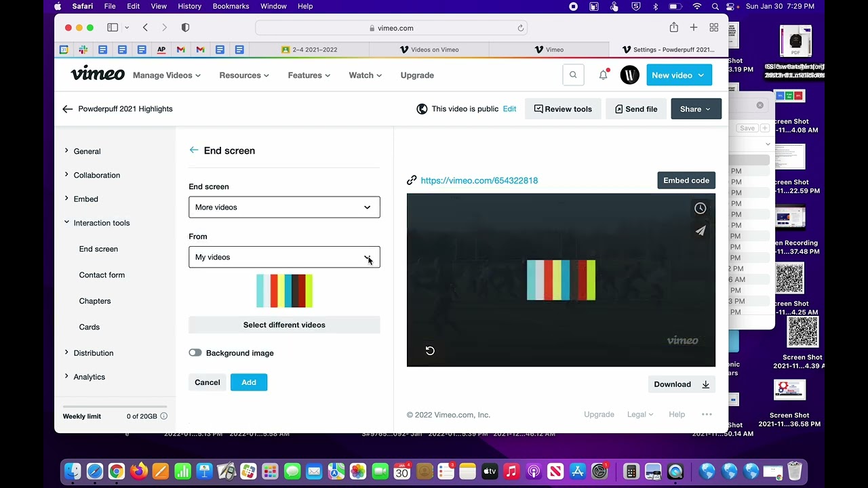Image resolution: width=868 pixels, height=488 pixels.
Task: Open the Bookmarks menu in menu bar
Action: pyautogui.click(x=231, y=6)
